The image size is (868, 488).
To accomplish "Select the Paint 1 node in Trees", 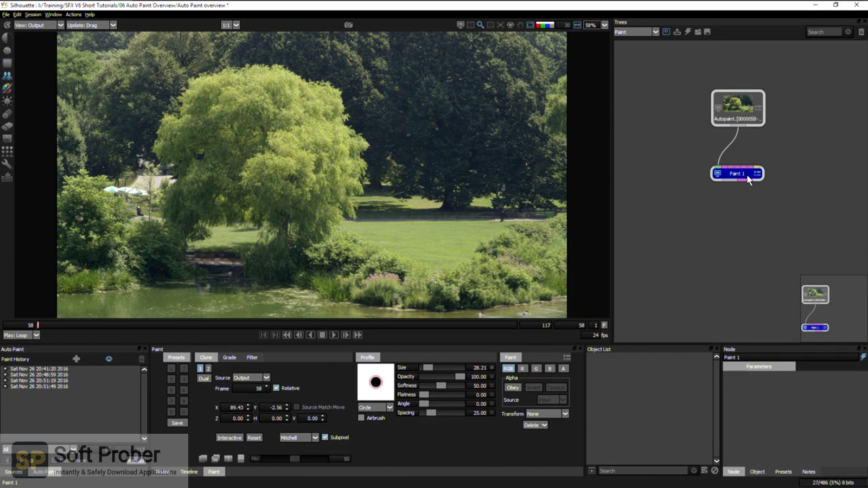I will coord(737,174).
